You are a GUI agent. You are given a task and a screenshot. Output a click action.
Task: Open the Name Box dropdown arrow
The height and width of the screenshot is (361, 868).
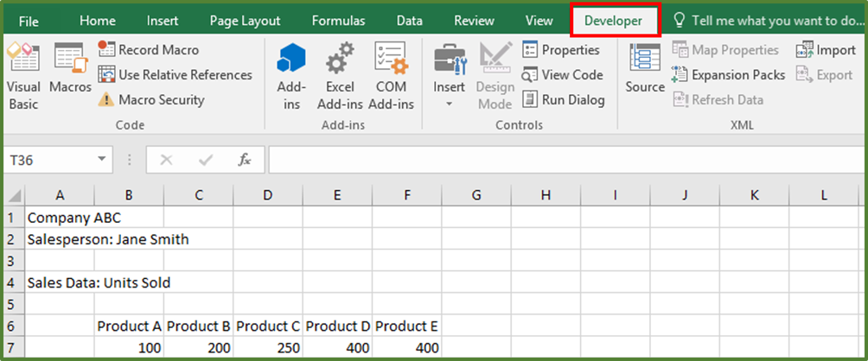point(102,160)
